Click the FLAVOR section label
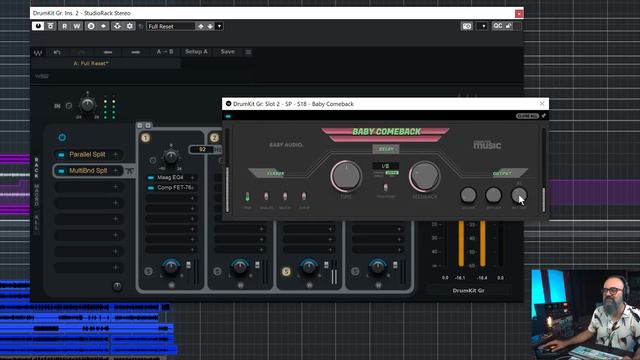Image resolution: width=640 pixels, height=360 pixels. (x=276, y=173)
